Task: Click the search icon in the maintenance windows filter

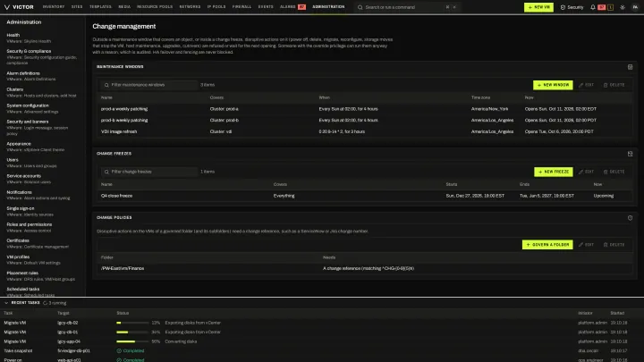Action: point(106,85)
